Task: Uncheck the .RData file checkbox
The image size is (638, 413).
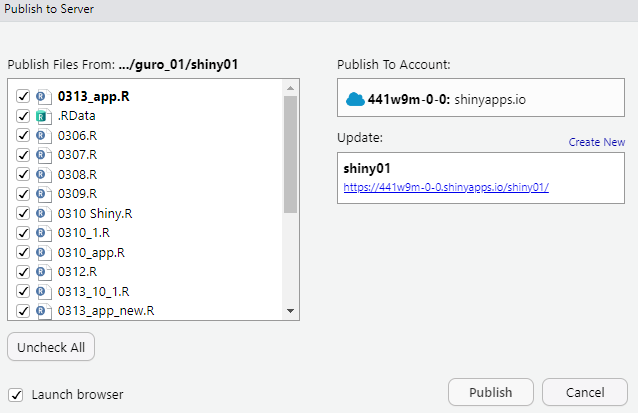Action: coord(23,116)
